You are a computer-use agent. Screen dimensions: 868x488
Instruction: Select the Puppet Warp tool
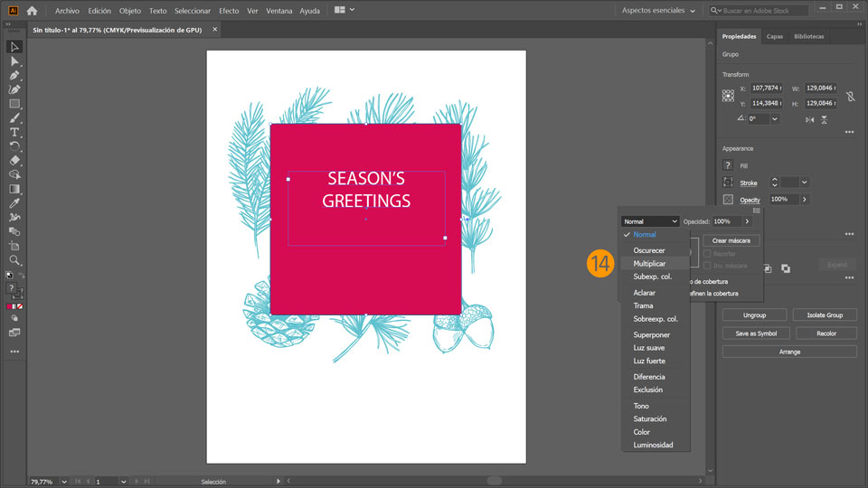14,218
